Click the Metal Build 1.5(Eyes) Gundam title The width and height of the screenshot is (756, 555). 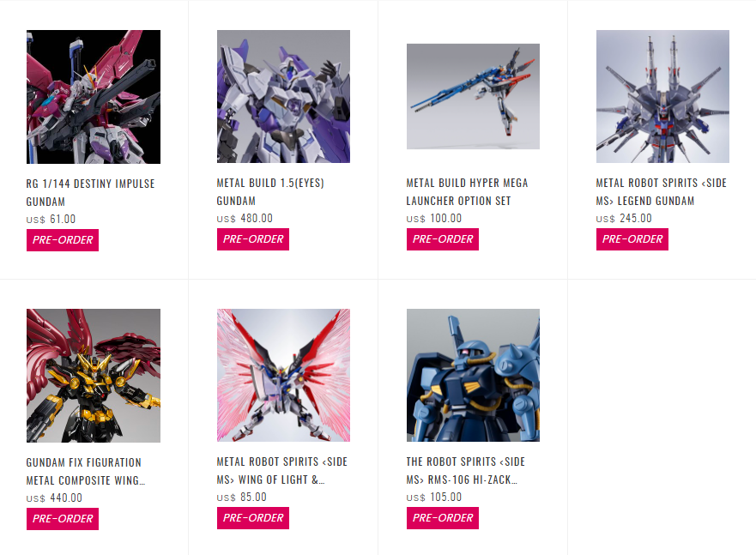[270, 192]
